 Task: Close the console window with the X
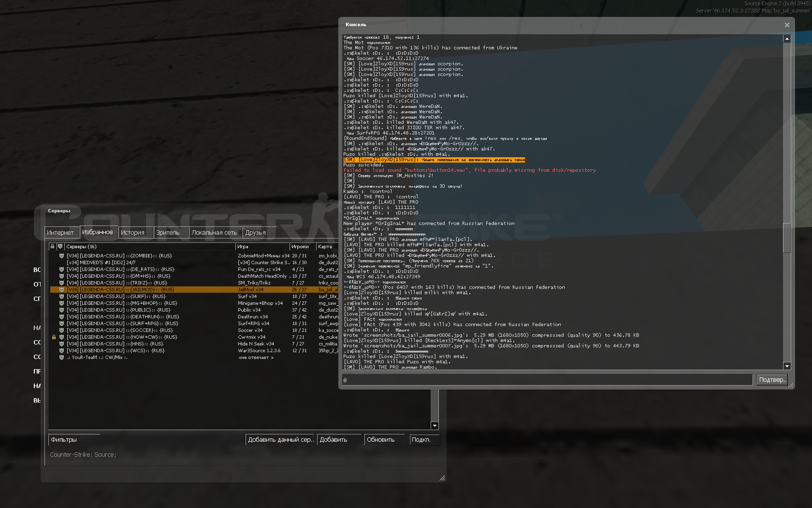click(x=787, y=25)
